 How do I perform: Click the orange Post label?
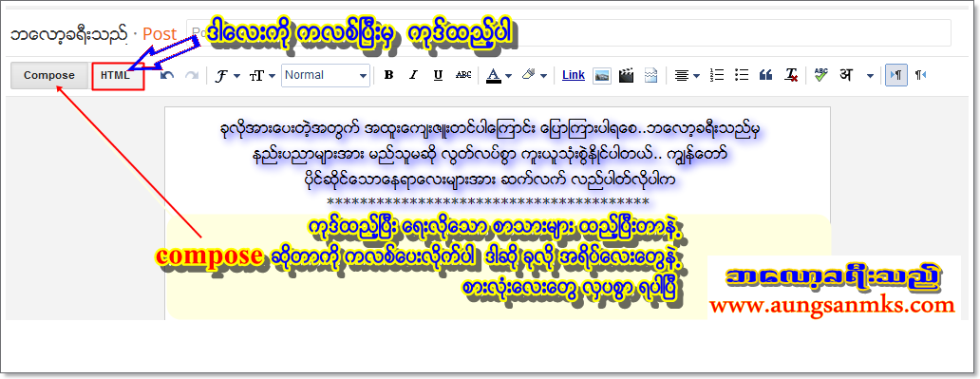click(160, 34)
